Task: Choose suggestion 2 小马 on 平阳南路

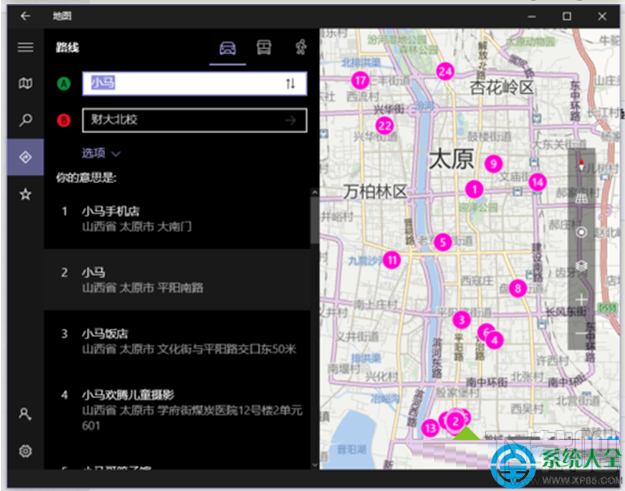Action: (177, 279)
